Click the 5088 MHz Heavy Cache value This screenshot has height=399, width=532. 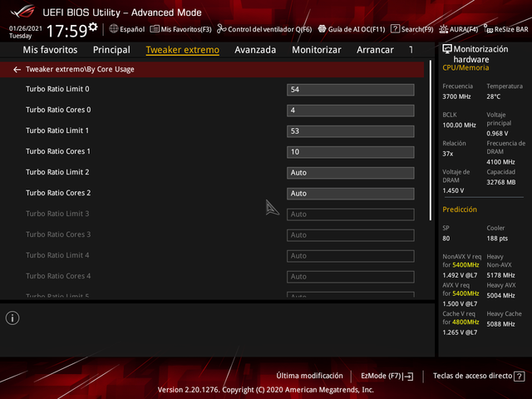pos(500,324)
